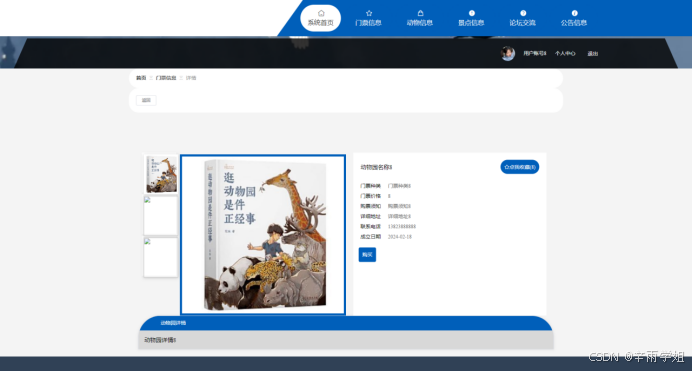Open 门票信息 navigation tab
The width and height of the screenshot is (693, 371).
click(x=368, y=23)
